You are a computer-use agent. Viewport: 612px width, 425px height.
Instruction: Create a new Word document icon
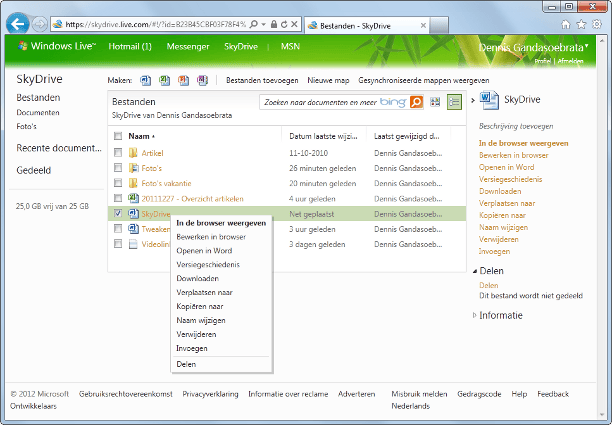coord(146,80)
